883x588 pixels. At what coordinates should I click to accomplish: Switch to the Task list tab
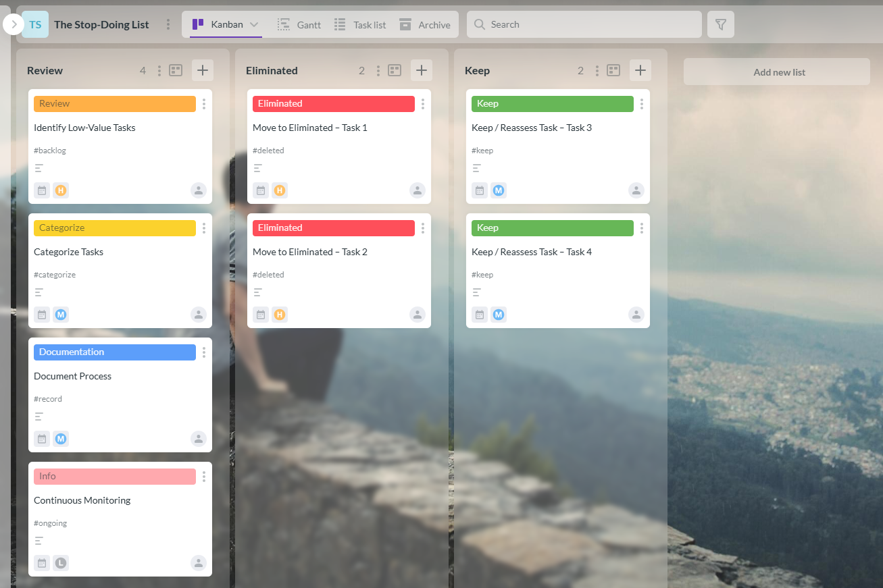(x=360, y=24)
